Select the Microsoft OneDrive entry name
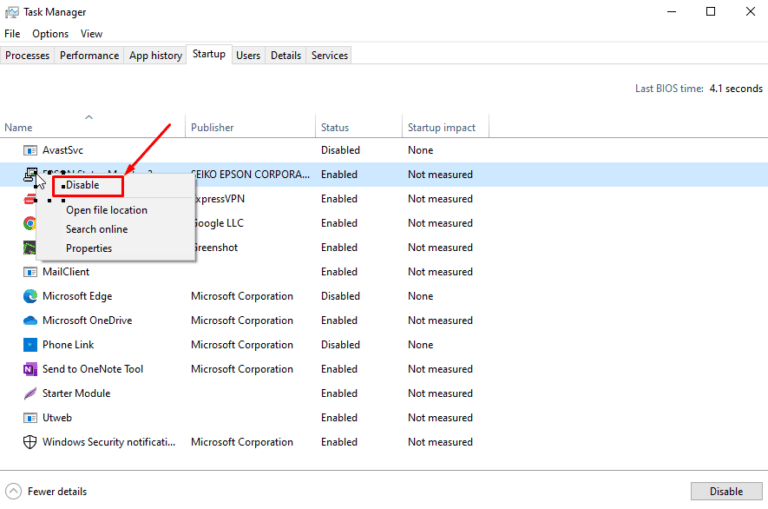The height and width of the screenshot is (509, 768). click(x=87, y=320)
